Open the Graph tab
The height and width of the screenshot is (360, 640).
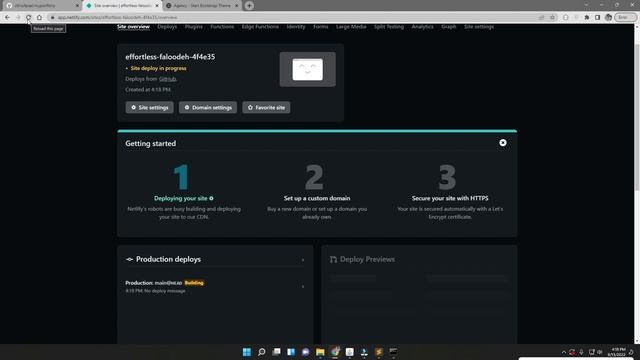pos(448,27)
